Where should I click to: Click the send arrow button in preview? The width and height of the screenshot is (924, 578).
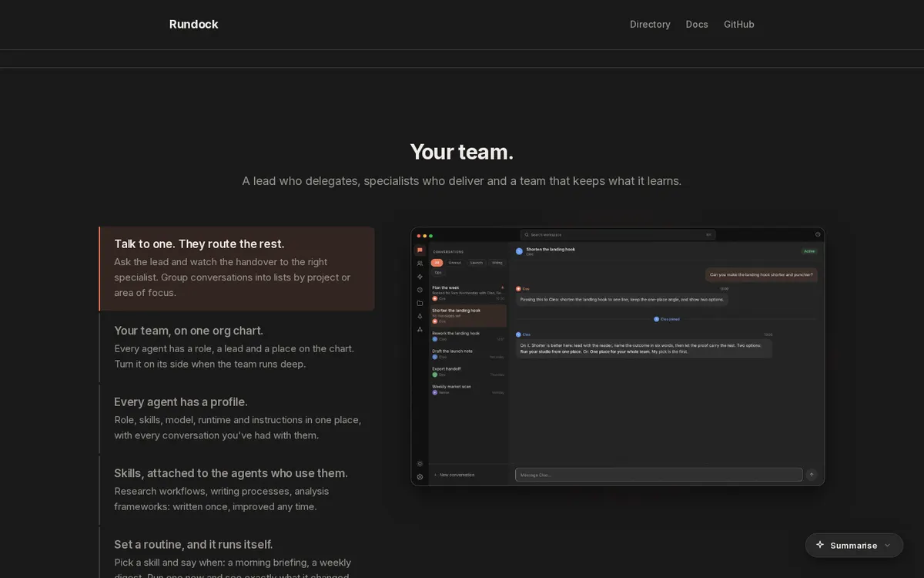tap(811, 475)
